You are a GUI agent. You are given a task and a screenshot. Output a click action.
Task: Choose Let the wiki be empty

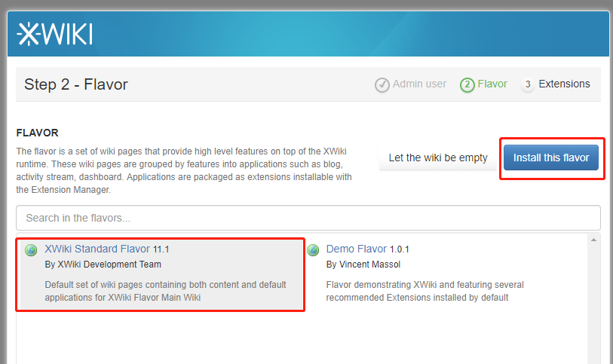point(438,158)
